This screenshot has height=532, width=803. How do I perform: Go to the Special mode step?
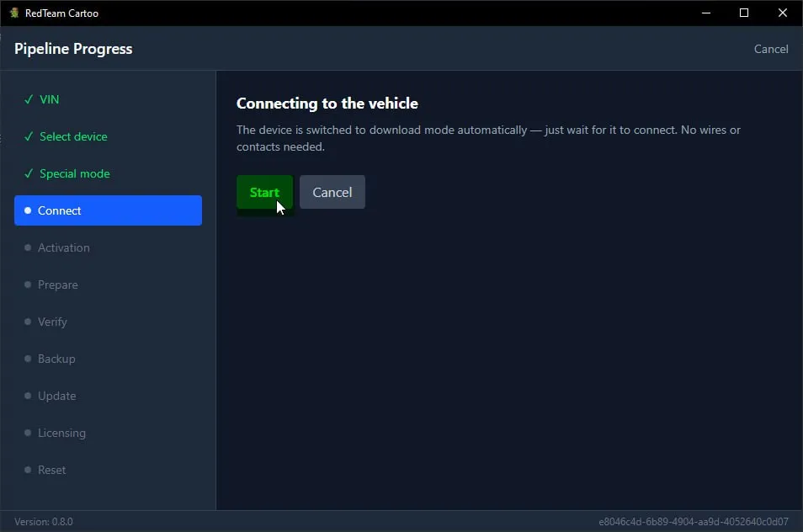coord(108,173)
